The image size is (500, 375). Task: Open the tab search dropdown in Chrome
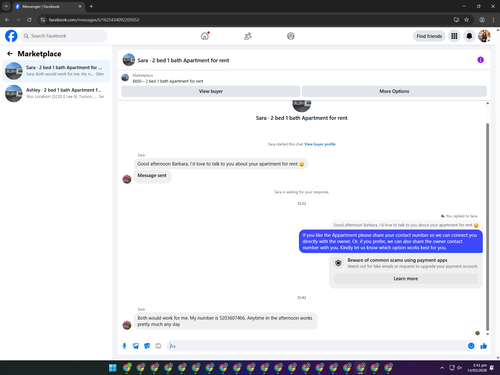6,6
